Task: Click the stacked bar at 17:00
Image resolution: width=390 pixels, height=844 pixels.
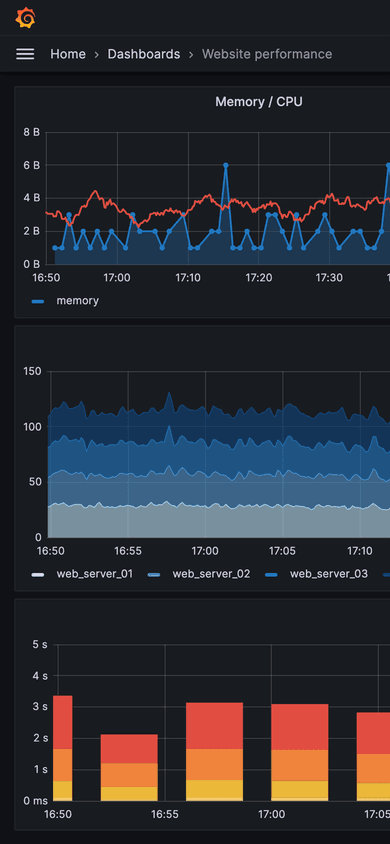Action: 300,752
